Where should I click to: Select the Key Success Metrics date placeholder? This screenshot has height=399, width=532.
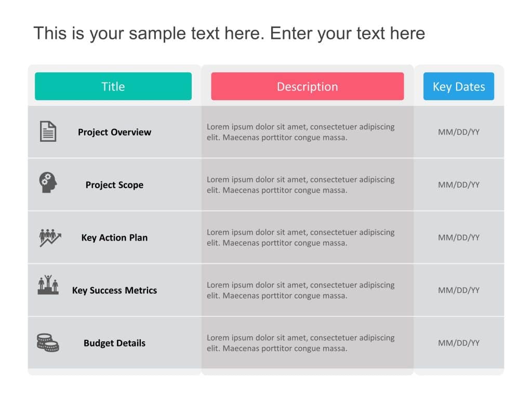click(459, 290)
